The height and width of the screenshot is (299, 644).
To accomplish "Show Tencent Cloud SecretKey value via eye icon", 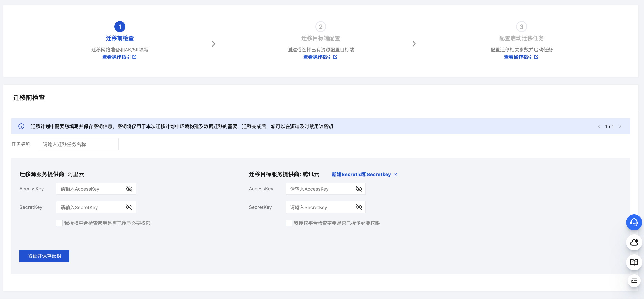I will (359, 207).
